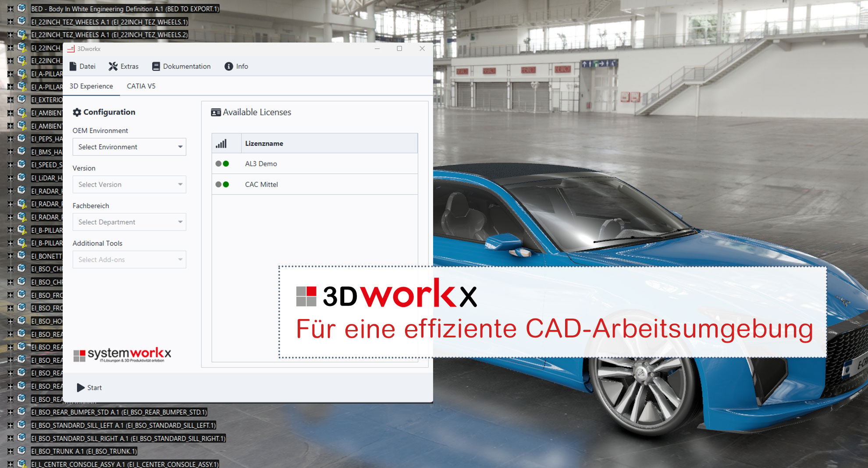Expand the EI_BSO_STANDARD_SILL_LEFT tree node
The height and width of the screenshot is (468, 868).
pyautogui.click(x=10, y=425)
